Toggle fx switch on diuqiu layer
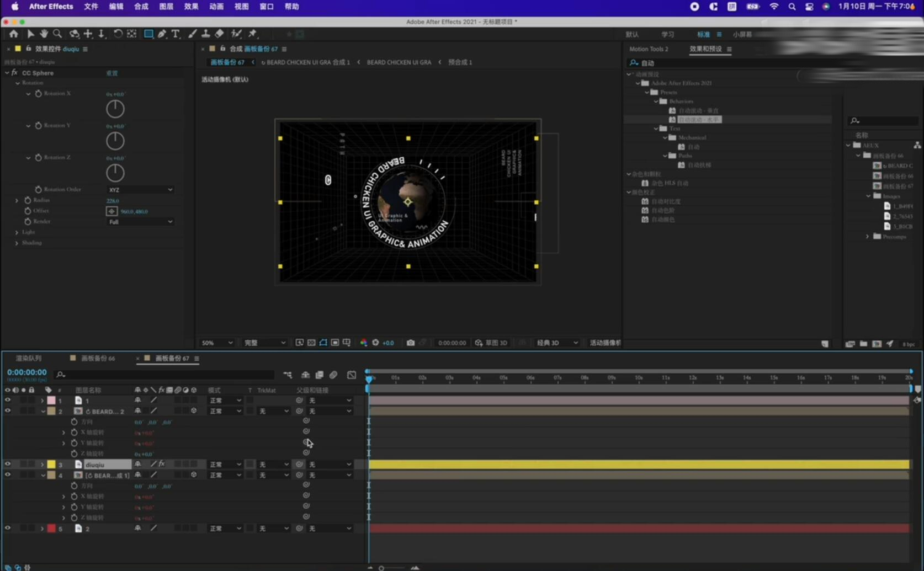 click(x=162, y=465)
